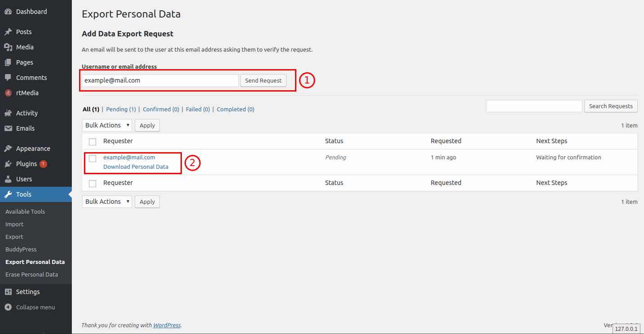The image size is (644, 334).
Task: Select the rtMedia plugin icon
Action: (x=8, y=92)
